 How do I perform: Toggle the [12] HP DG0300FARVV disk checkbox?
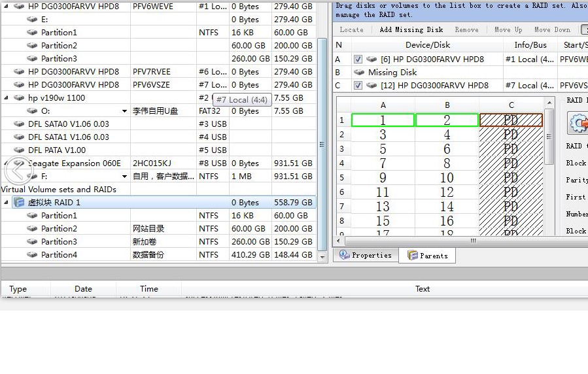pos(358,86)
